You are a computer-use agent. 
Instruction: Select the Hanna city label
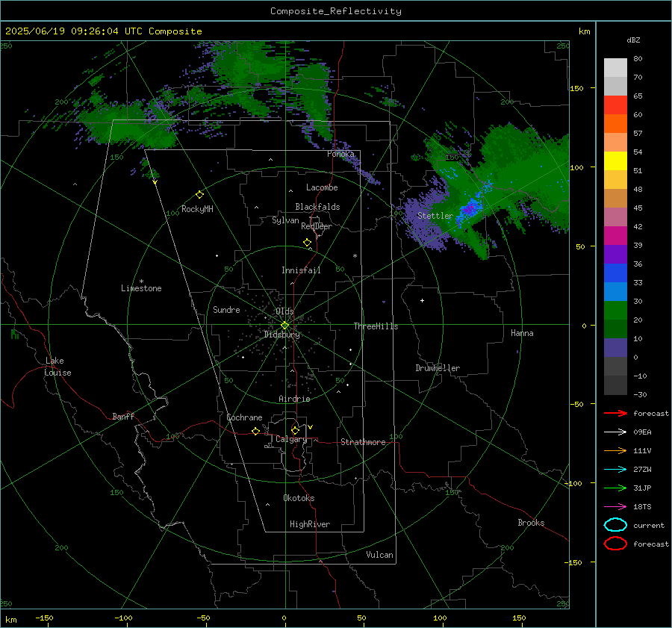tap(522, 333)
